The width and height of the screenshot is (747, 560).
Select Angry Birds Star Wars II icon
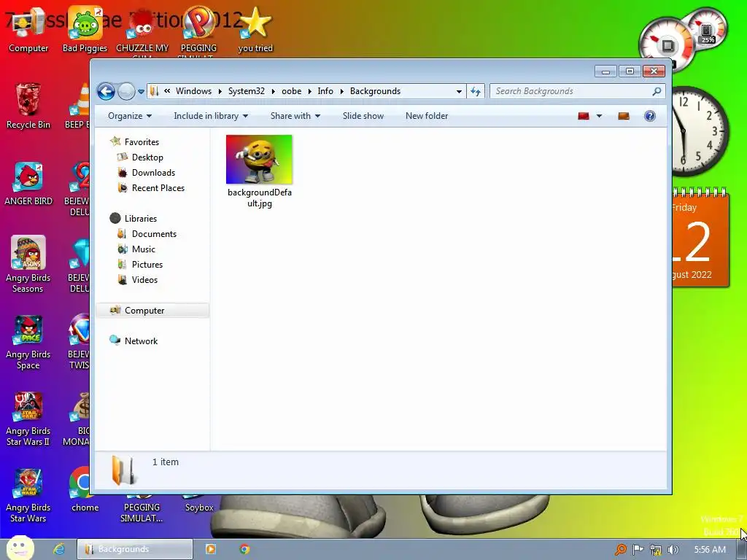[x=28, y=419]
